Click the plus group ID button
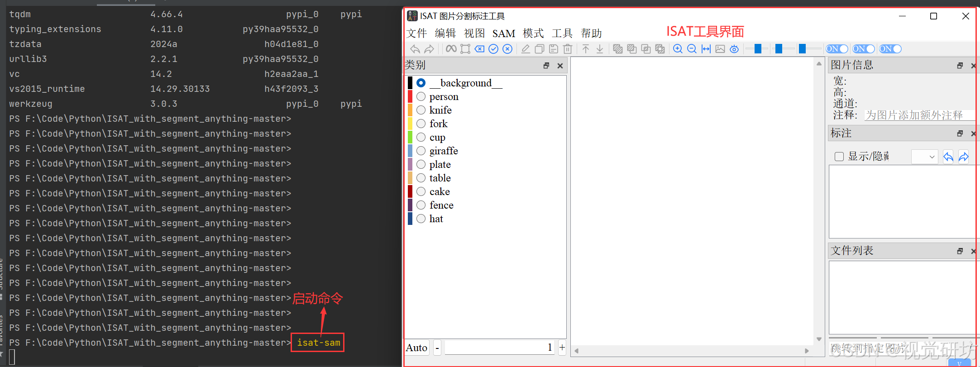The height and width of the screenshot is (367, 980). pyautogui.click(x=562, y=348)
